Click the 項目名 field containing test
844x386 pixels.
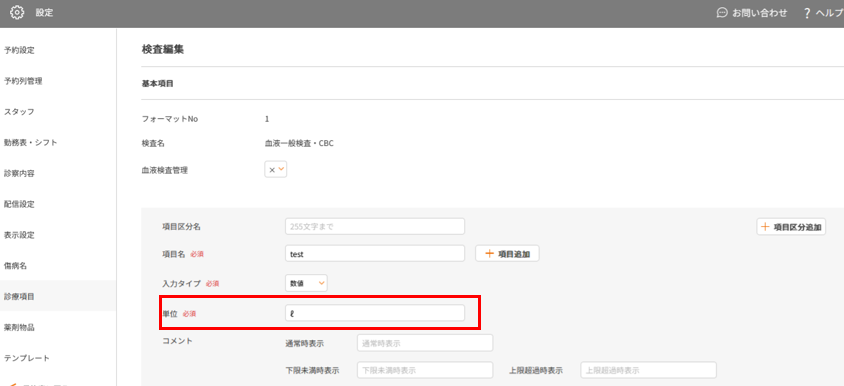pyautogui.click(x=375, y=254)
